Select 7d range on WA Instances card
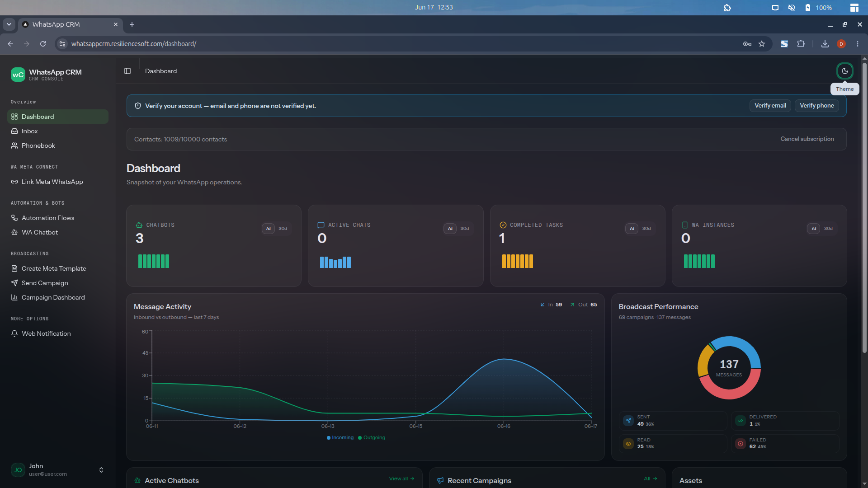This screenshot has width=868, height=488. [x=814, y=229]
